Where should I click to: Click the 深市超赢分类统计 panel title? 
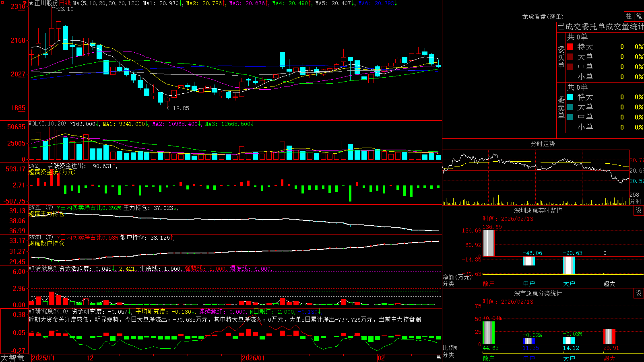(538, 293)
